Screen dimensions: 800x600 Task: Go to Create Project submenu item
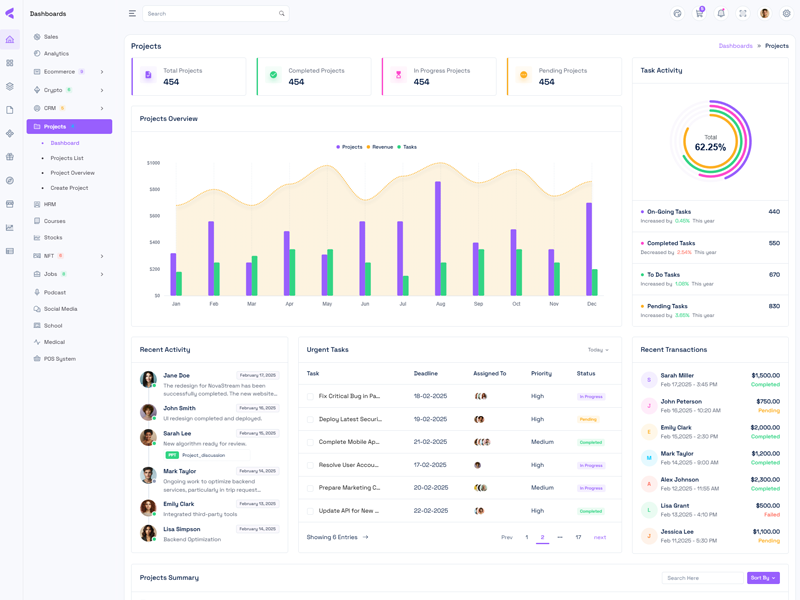click(x=69, y=188)
